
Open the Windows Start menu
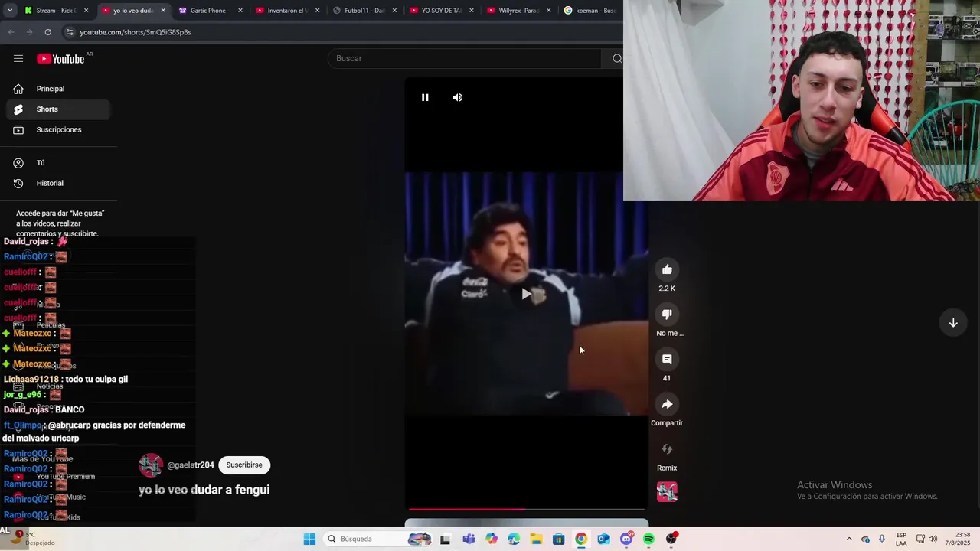click(x=309, y=539)
